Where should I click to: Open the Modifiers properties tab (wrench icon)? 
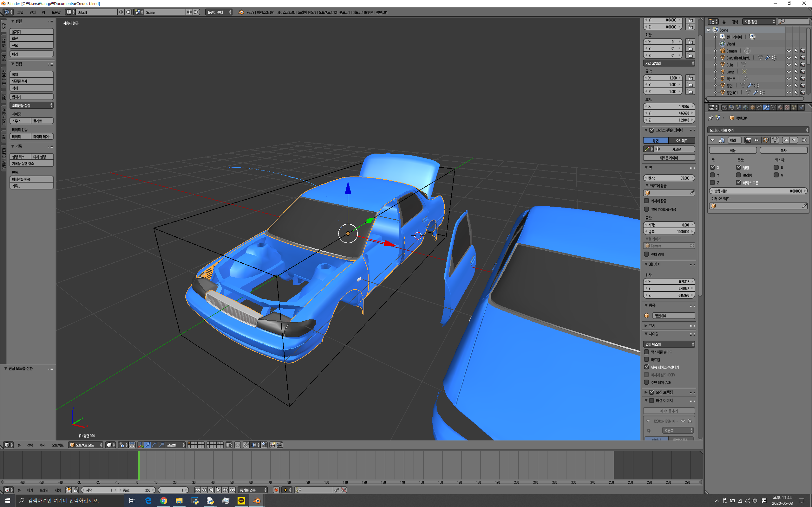click(x=766, y=107)
